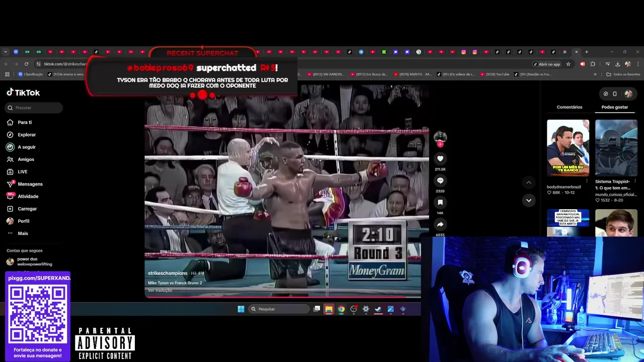This screenshot has height=362, width=644.
Task: Switch to the Comentários tab
Action: 570,107
